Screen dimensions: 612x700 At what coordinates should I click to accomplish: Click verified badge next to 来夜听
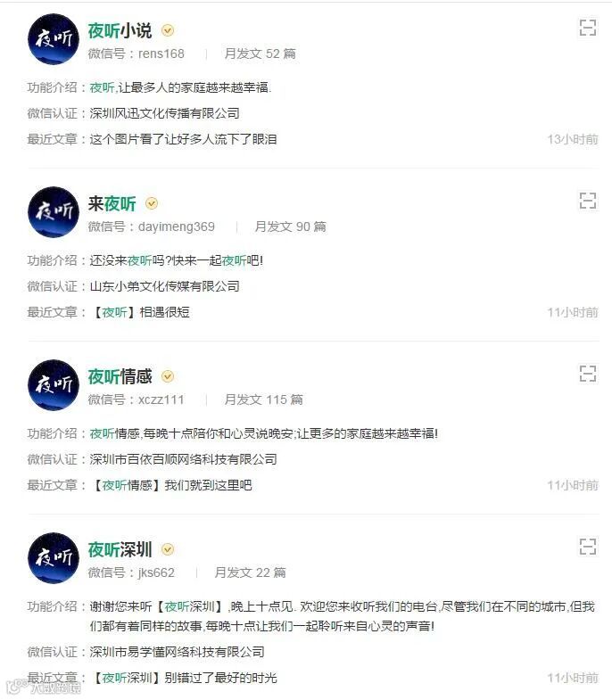(152, 203)
